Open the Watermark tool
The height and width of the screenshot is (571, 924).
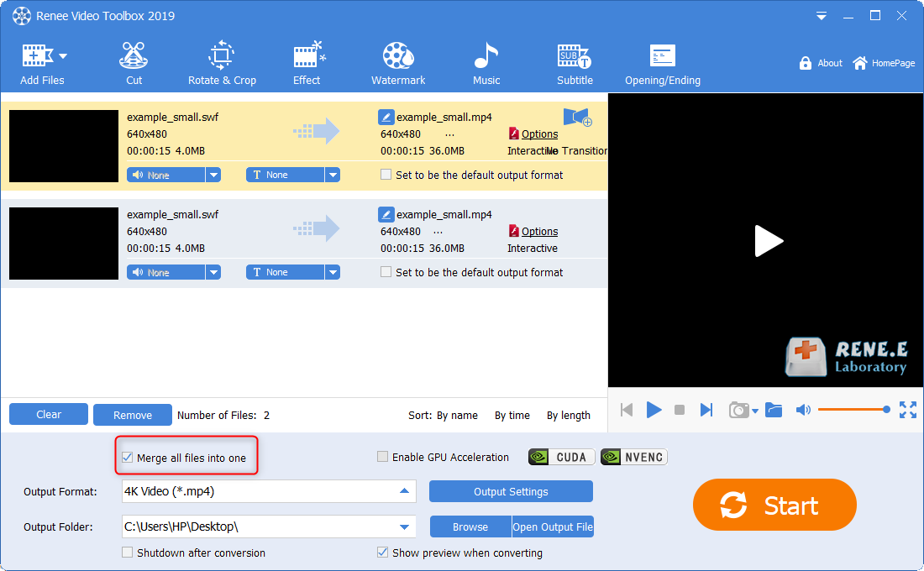tap(398, 64)
